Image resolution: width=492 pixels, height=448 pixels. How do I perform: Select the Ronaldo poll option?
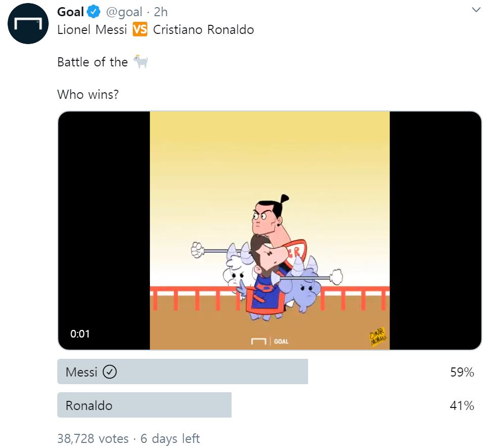pos(144,405)
